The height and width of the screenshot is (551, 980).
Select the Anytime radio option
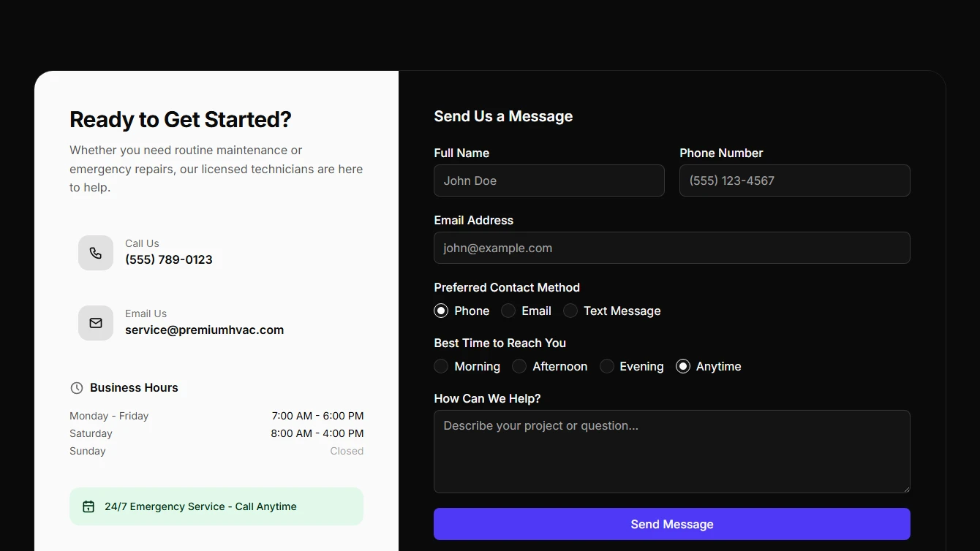(x=683, y=366)
